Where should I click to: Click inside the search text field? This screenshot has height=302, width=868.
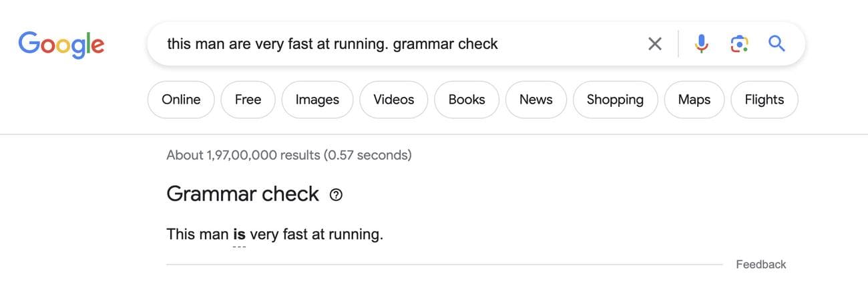coord(401,44)
